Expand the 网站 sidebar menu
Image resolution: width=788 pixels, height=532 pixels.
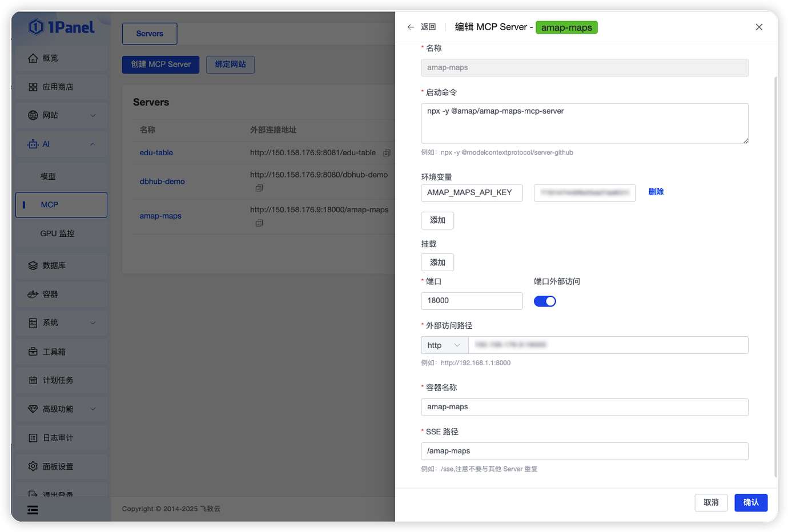point(61,115)
